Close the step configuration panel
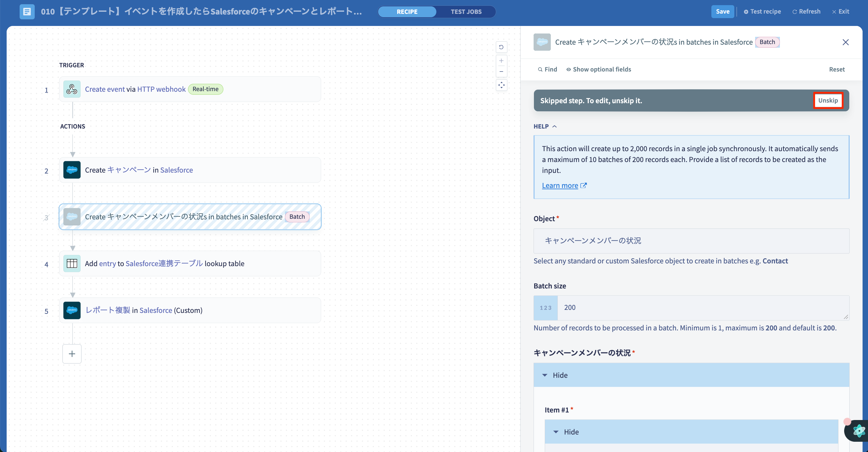Image resolution: width=868 pixels, height=452 pixels. point(845,42)
